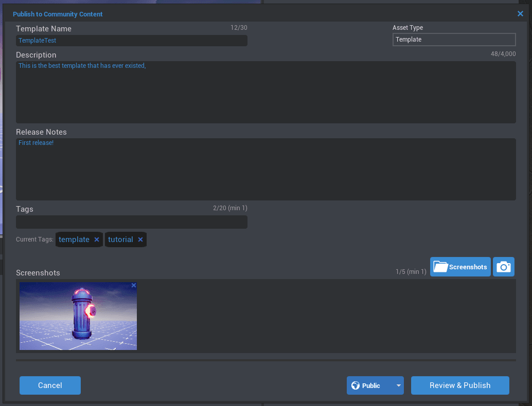
Task: Click inside the Description text area
Action: (x=265, y=93)
